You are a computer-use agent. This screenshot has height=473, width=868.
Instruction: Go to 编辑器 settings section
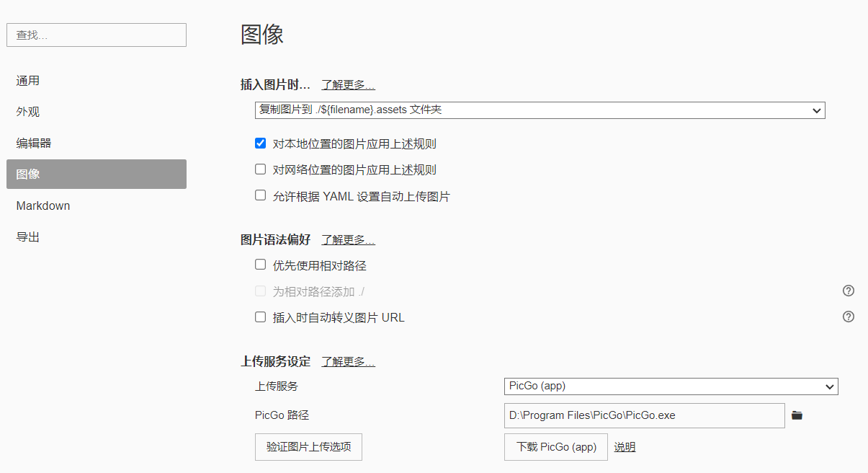(x=34, y=143)
